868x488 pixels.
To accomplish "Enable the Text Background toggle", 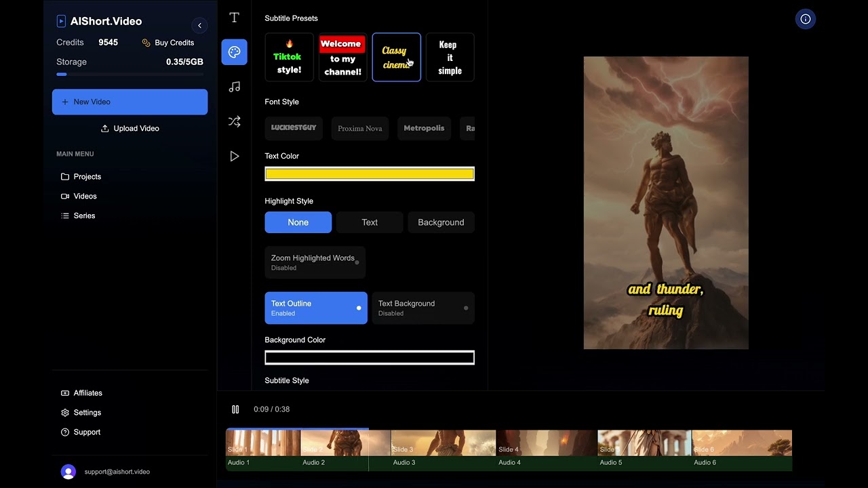I will (423, 308).
